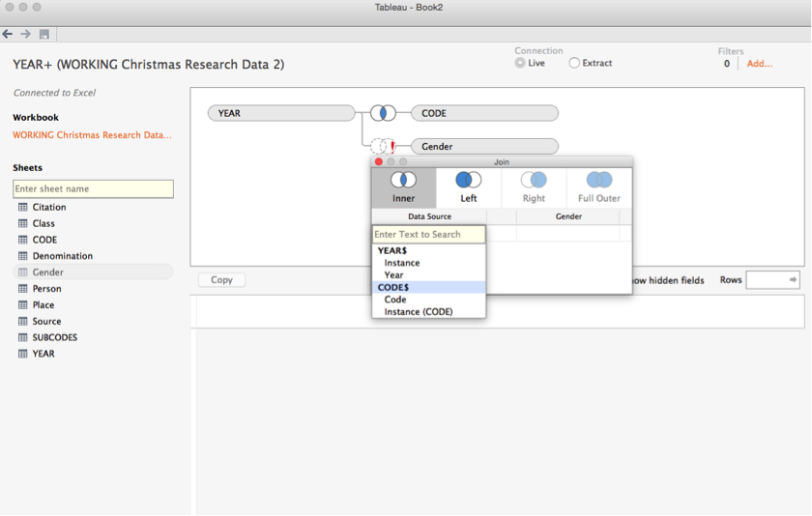Image resolution: width=812 pixels, height=516 pixels.
Task: Click the save disk toolbar icon
Action: click(44, 34)
